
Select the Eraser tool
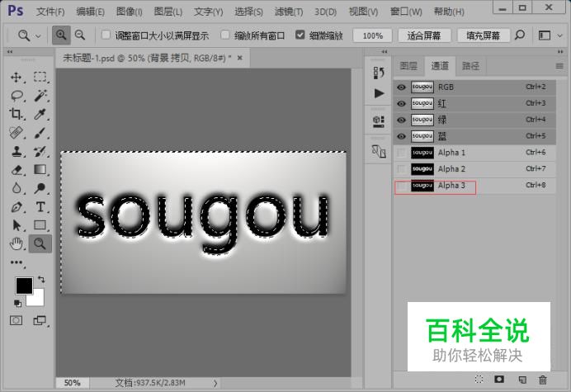pos(16,170)
